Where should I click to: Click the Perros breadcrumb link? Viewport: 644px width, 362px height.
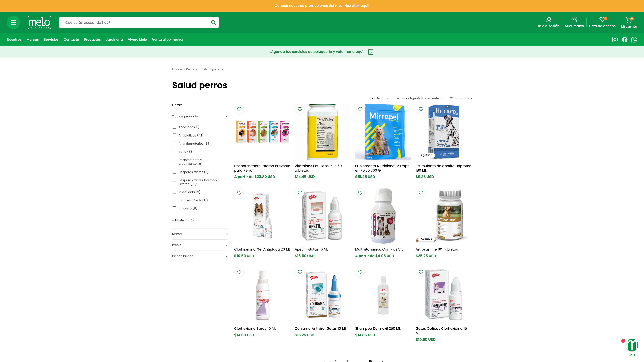pyautogui.click(x=192, y=69)
